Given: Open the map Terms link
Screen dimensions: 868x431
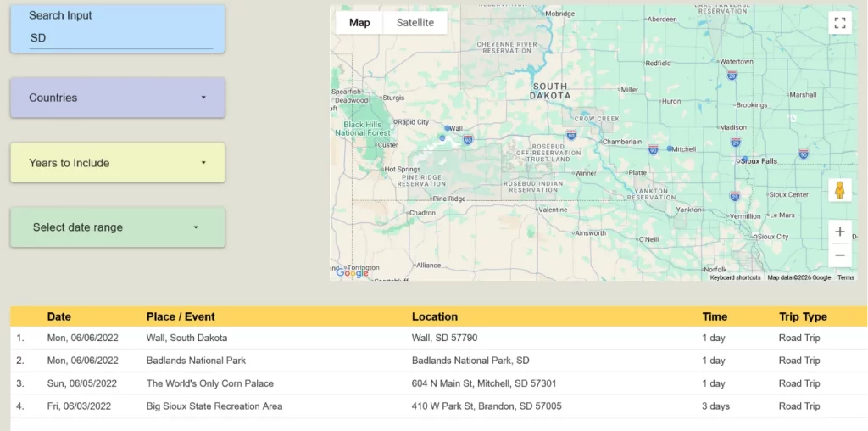Looking at the screenshot, I should point(845,277).
